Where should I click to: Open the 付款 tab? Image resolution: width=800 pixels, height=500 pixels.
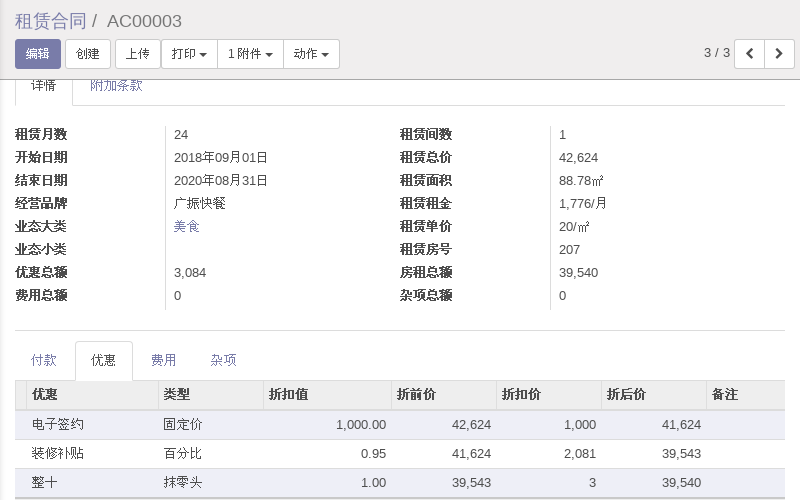tap(44, 360)
